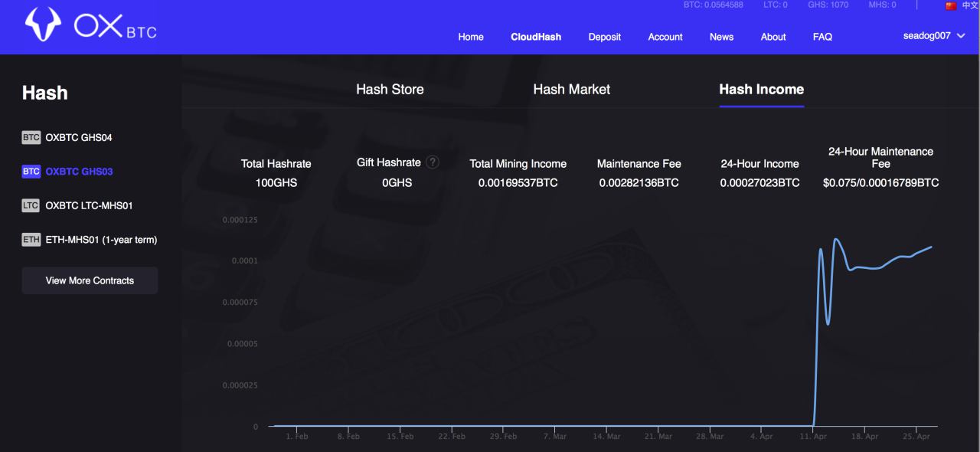The image size is (980, 452).
Task: Click the 7. Mar chart axis label
Action: pyautogui.click(x=555, y=437)
